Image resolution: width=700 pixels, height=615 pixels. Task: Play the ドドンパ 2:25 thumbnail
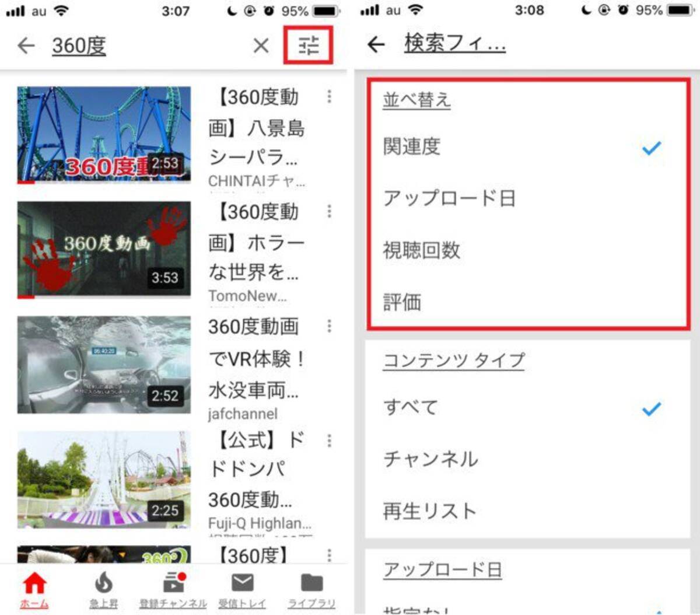point(104,480)
